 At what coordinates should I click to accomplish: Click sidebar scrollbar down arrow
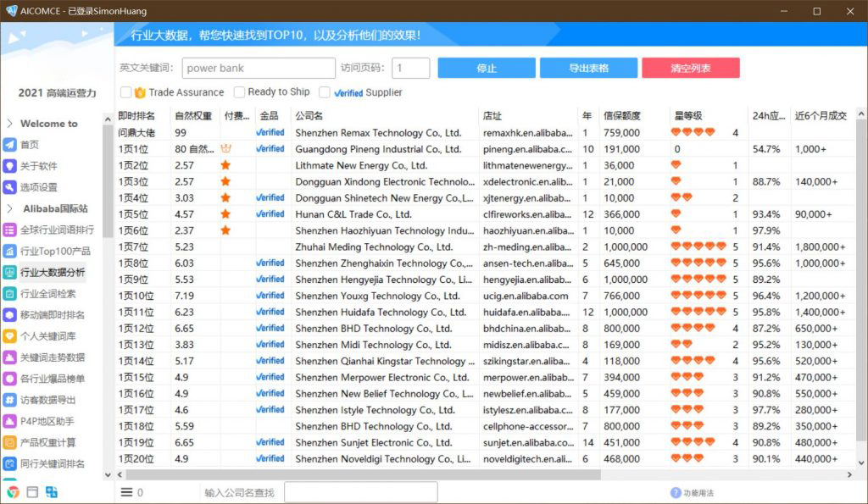coord(108,474)
